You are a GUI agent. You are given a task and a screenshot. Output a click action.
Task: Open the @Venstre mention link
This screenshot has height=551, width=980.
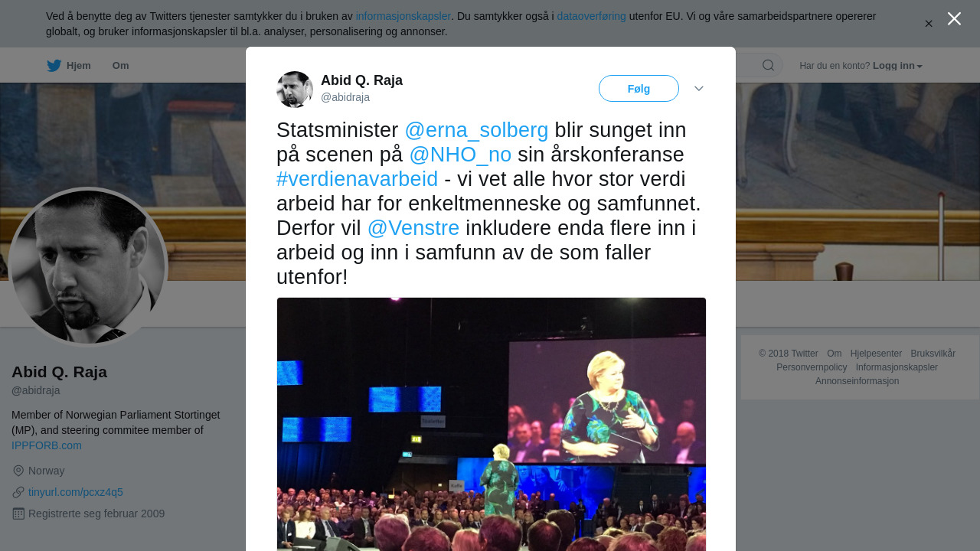tap(413, 228)
